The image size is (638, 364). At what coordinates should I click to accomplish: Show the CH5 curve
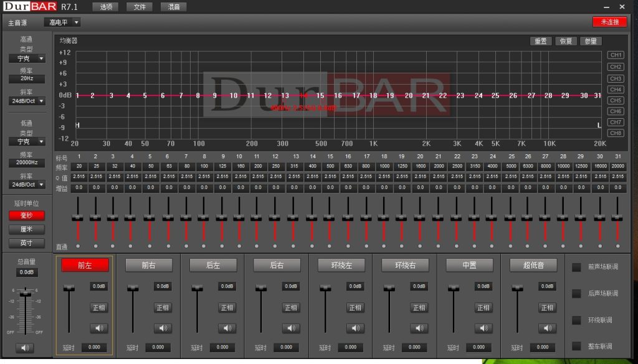tap(616, 100)
